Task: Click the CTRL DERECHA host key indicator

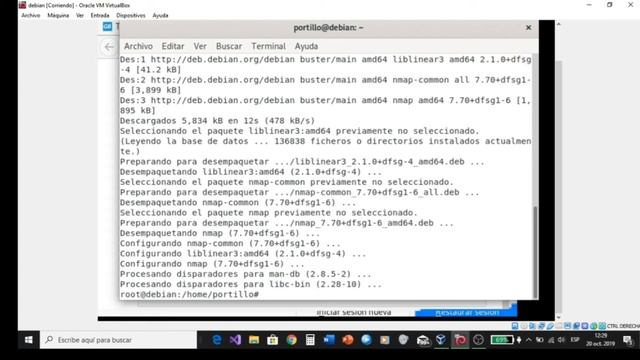Action: tap(623, 326)
